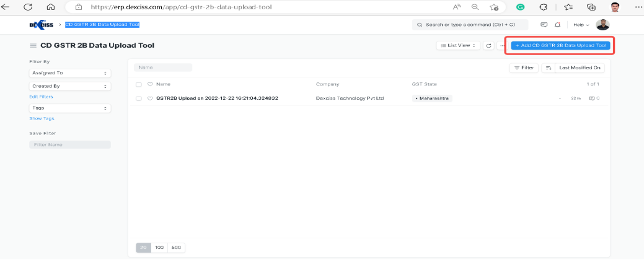Screen dimensions: 644x260
Task: Open the List View switcher dropdown
Action: coord(457,46)
